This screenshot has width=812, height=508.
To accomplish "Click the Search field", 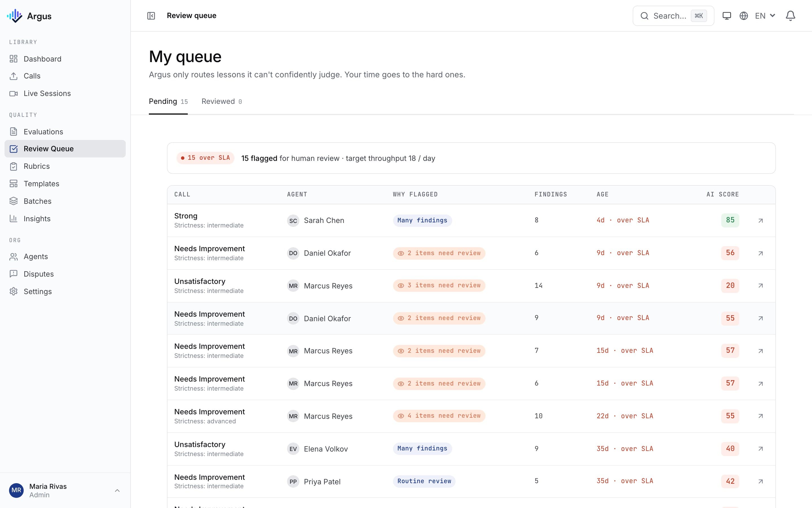I will 673,16.
